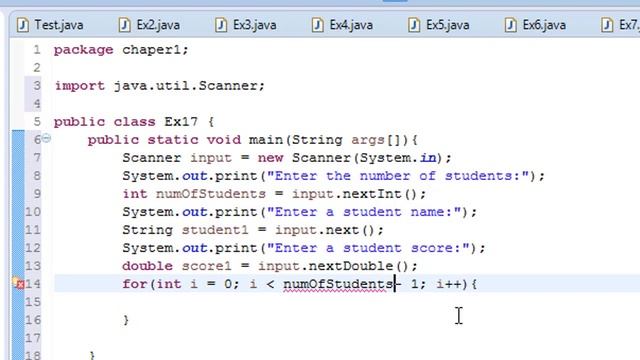Click the underlined numOfStudents in the for loop
The width and height of the screenshot is (640, 360).
pos(338,284)
